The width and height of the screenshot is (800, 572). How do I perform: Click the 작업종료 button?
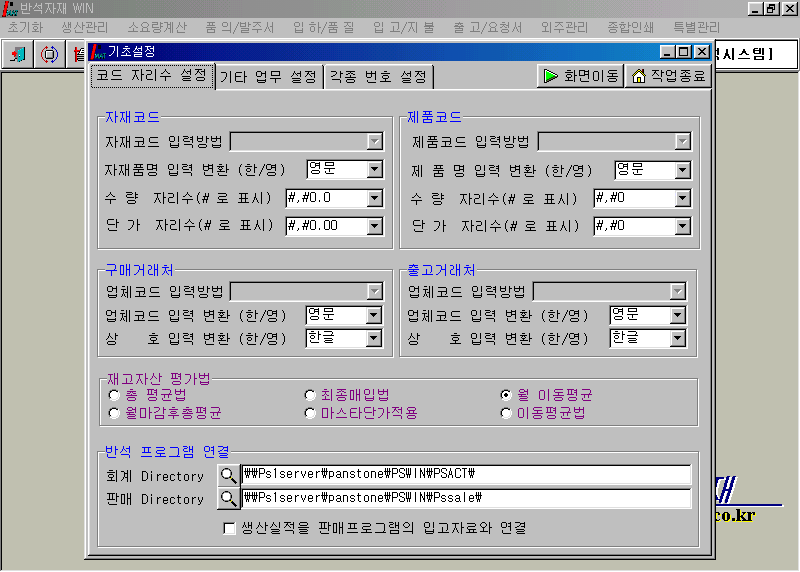[667, 76]
